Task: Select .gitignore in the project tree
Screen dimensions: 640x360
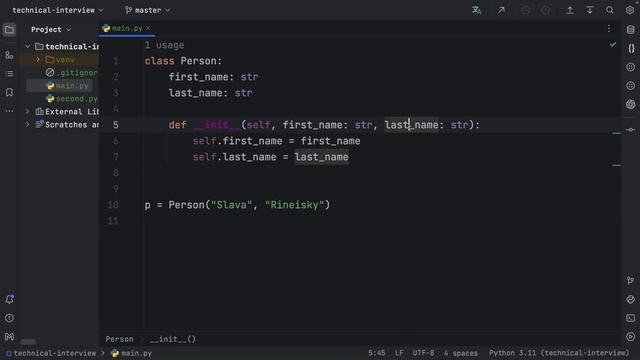Action: (72, 73)
